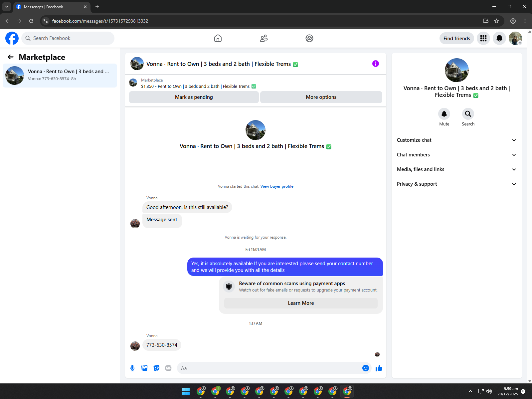Open the clock showing 9:59 am

point(507,391)
